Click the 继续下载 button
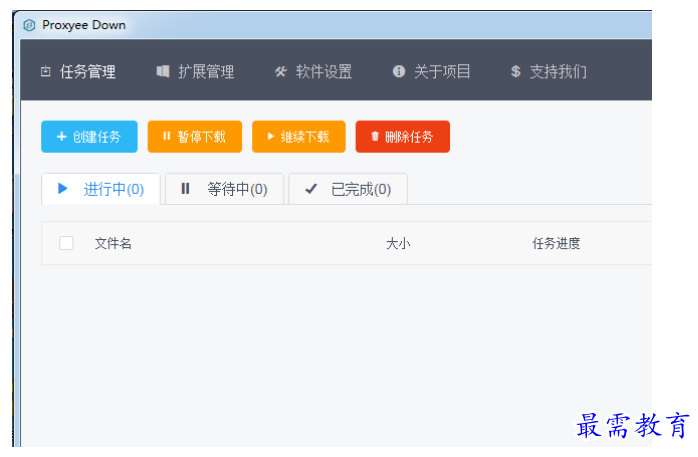Screen dimensions: 698x457 tap(299, 137)
